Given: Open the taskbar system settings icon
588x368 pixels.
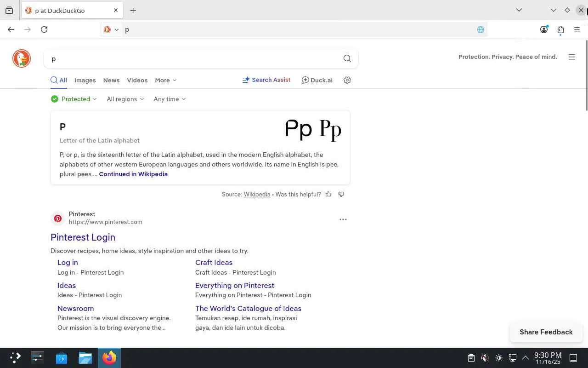Looking at the screenshot, I should coord(38,358).
